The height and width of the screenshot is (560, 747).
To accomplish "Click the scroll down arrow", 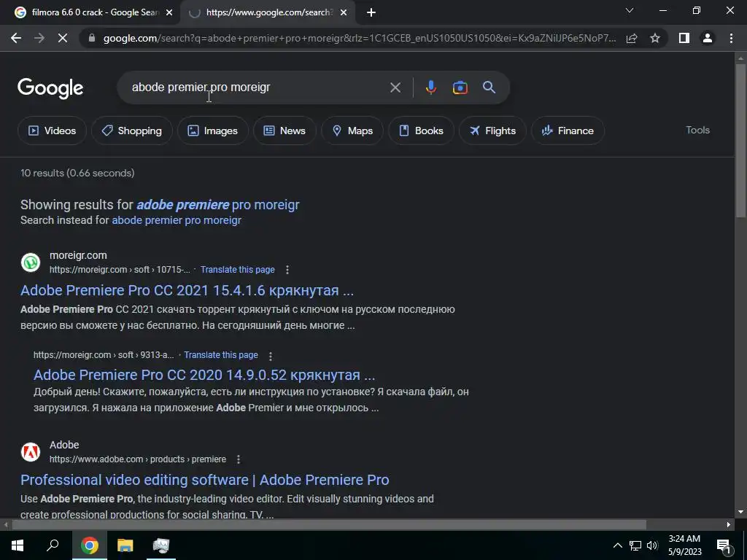I will pos(740,513).
